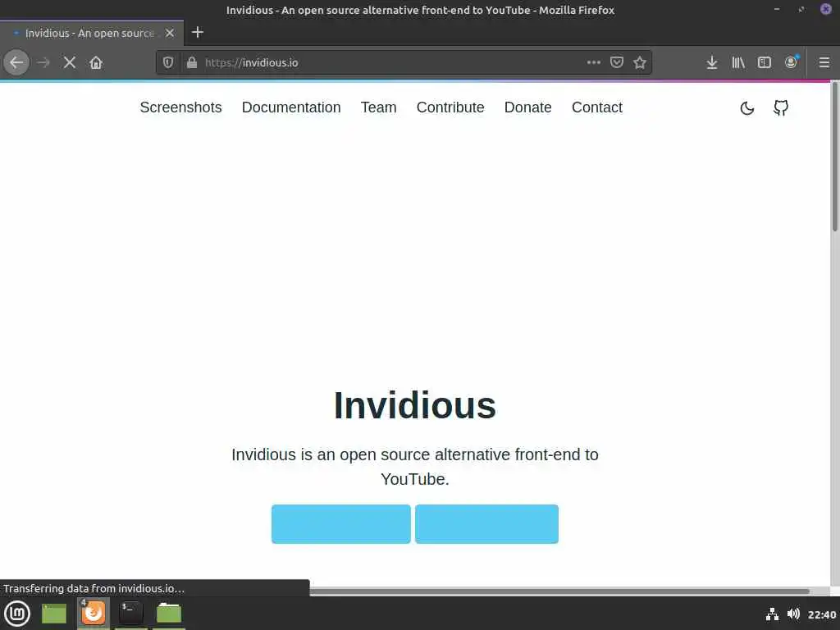Toggle the Firefox sidebar
Screen dimensions: 840x630
click(x=765, y=62)
